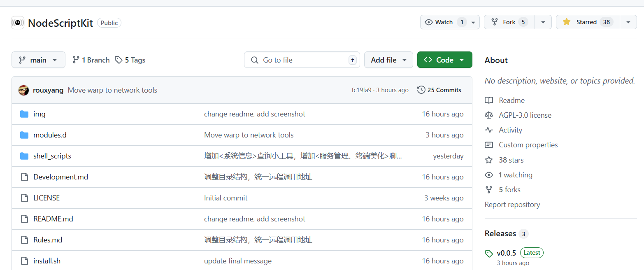644x270 pixels.
Task: Click the Custom properties note icon
Action: pos(489,145)
